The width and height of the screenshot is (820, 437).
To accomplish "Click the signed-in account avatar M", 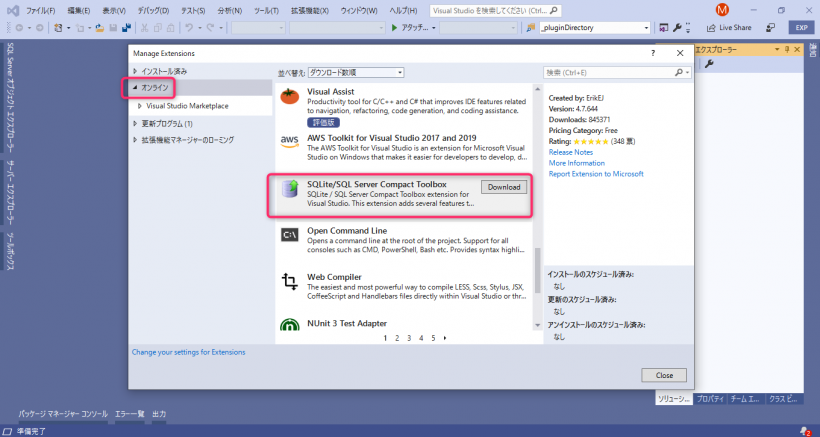I will [722, 10].
